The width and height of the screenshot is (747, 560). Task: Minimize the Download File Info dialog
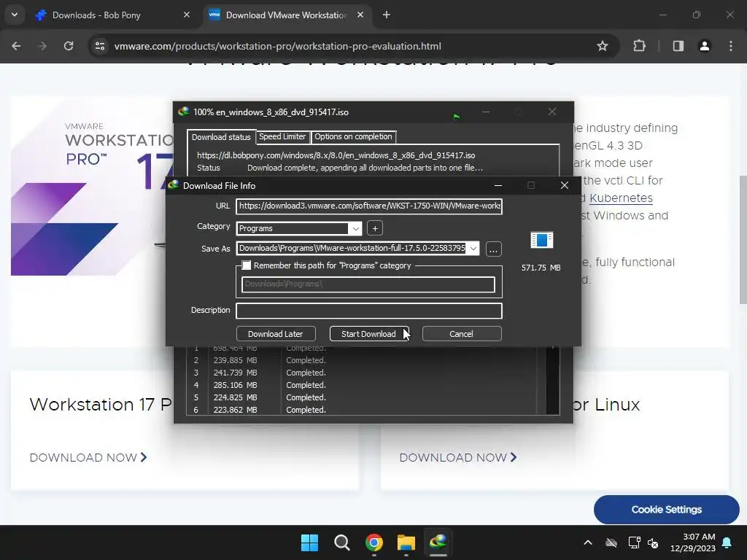tap(498, 185)
